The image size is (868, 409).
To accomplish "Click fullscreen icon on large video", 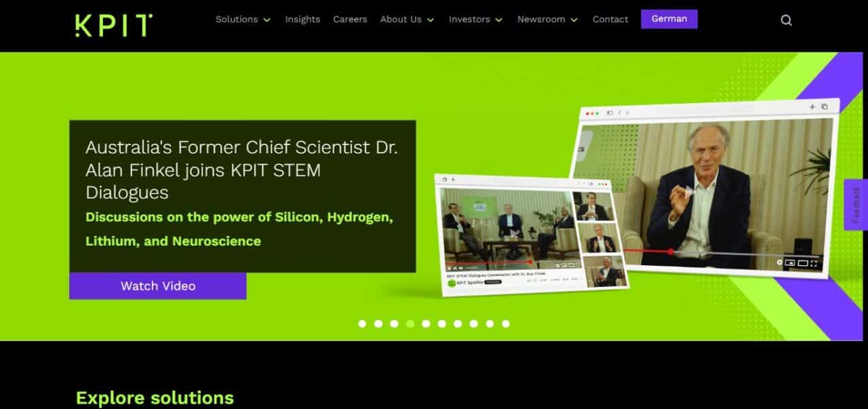I will pyautogui.click(x=814, y=263).
